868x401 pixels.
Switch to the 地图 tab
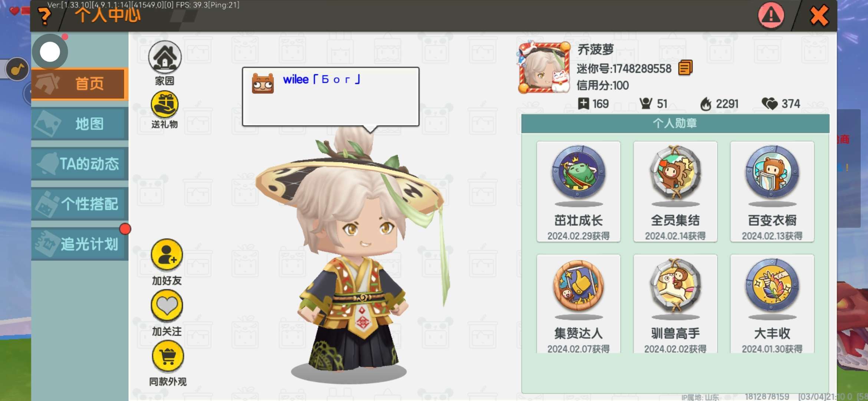point(80,124)
